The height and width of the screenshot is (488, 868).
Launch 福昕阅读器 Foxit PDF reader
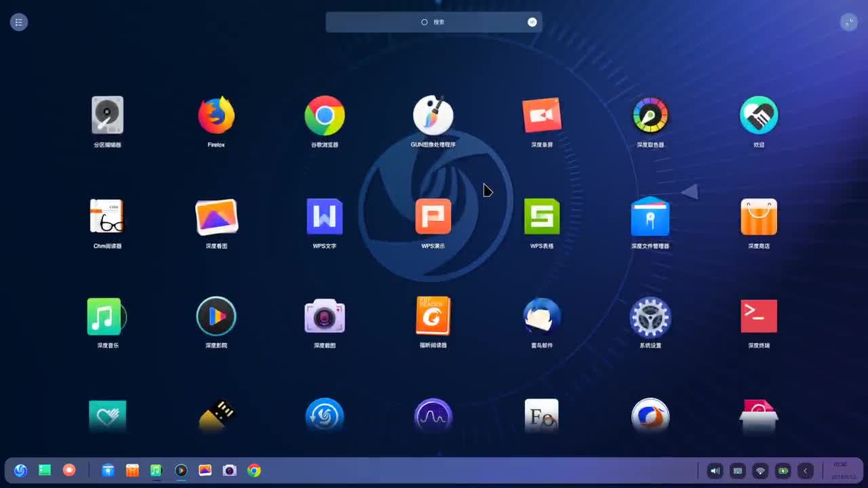433,316
